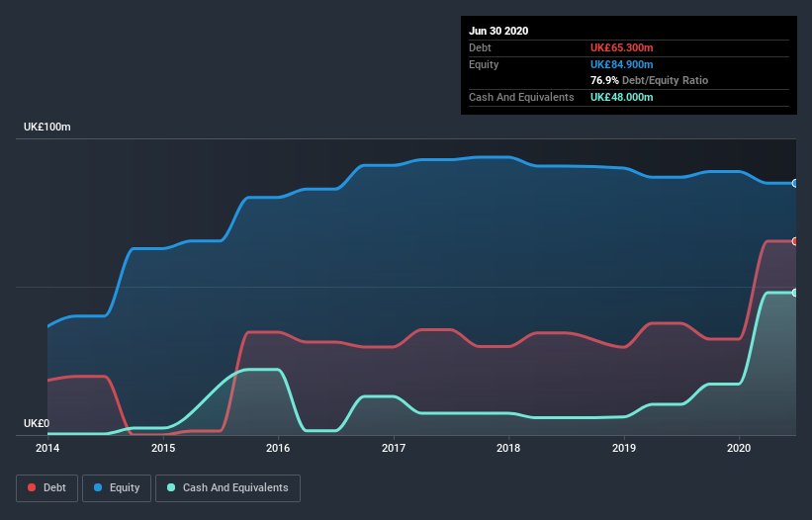Toggle the Debt series legend button
Image resolution: width=812 pixels, height=520 pixels.
point(47,488)
